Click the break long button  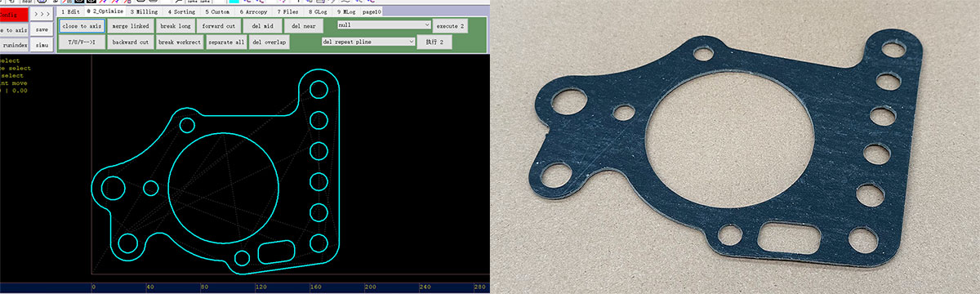click(x=175, y=26)
